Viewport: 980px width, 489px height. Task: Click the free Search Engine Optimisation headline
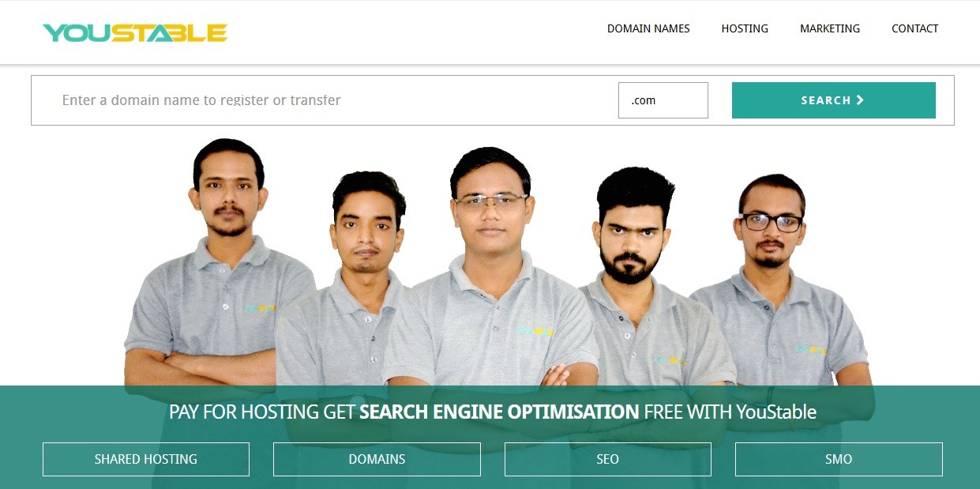(492, 412)
